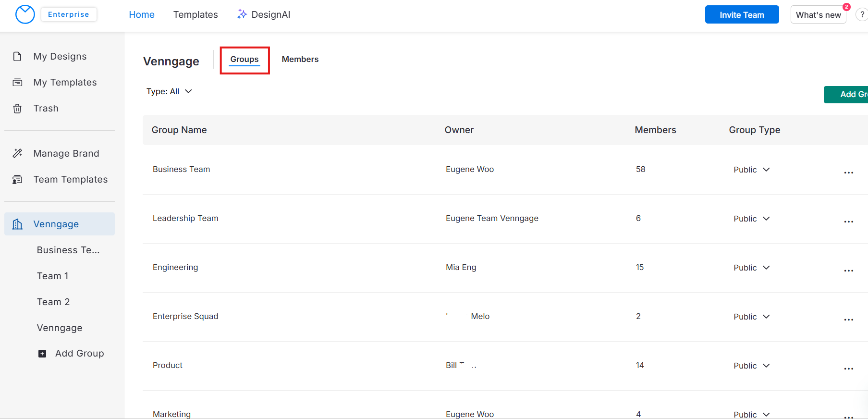This screenshot has width=868, height=419.
Task: Switch to the Members tab
Action: click(300, 59)
